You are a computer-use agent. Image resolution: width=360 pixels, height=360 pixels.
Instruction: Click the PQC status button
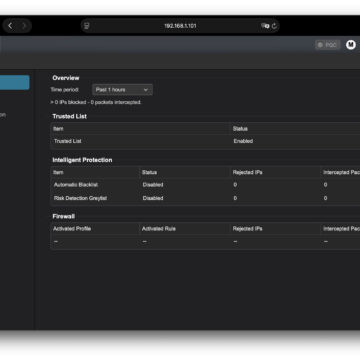pyautogui.click(x=328, y=45)
